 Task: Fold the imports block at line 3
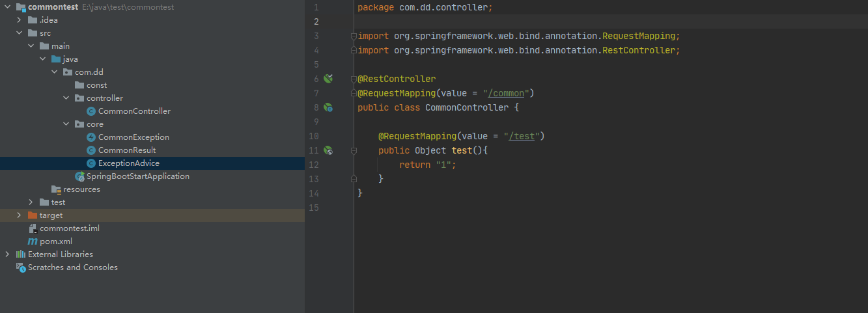tap(354, 36)
